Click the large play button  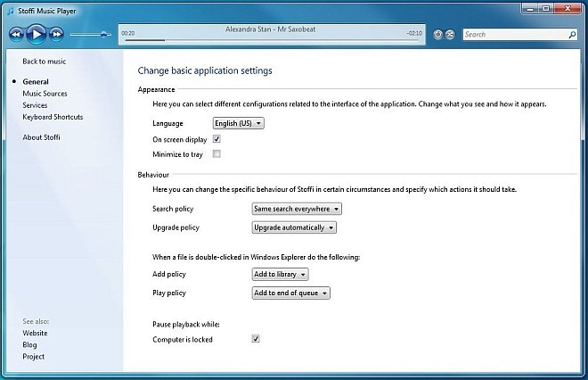click(x=37, y=35)
